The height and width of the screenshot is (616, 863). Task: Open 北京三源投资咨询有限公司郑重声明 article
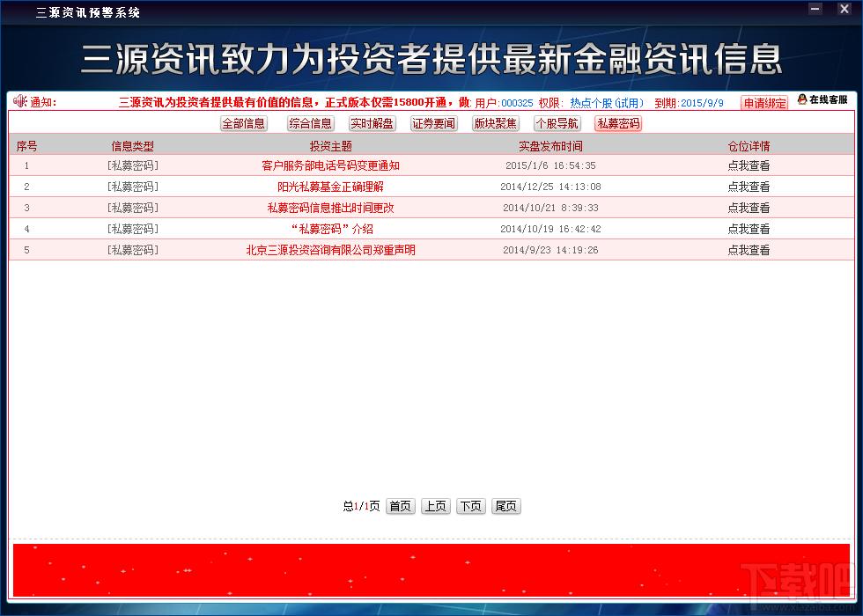(330, 250)
